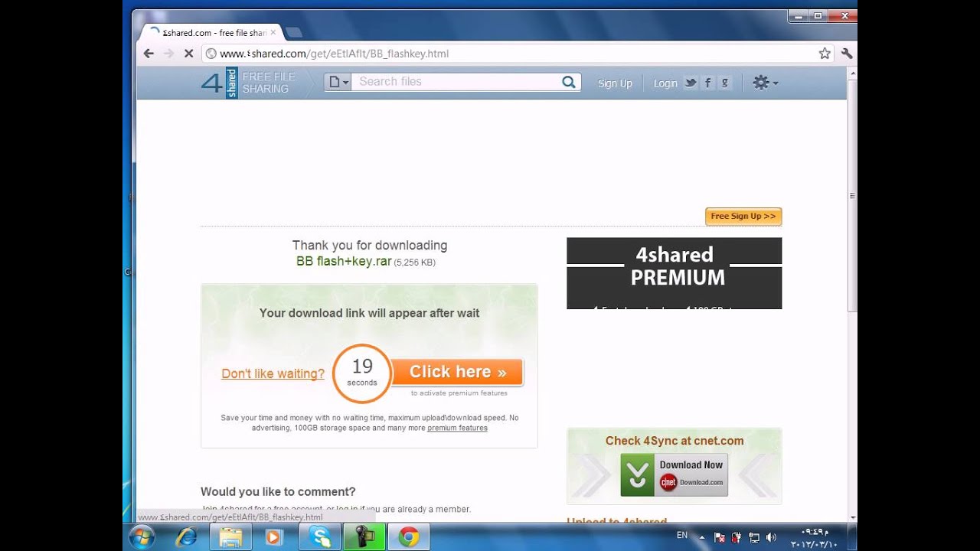Click the 'Thank you for downloading' text
Viewport: 980px width, 551px height.
370,246
